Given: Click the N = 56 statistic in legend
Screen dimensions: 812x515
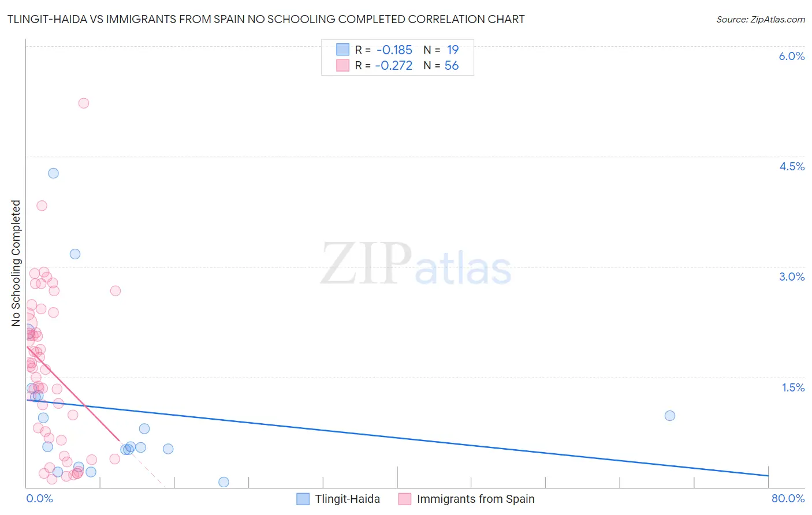Looking at the screenshot, I should click(x=441, y=65).
